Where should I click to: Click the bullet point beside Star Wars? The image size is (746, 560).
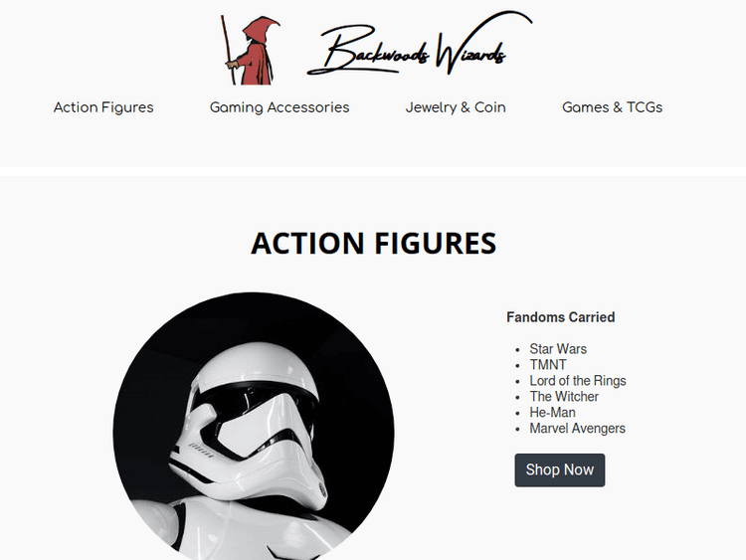(x=518, y=350)
